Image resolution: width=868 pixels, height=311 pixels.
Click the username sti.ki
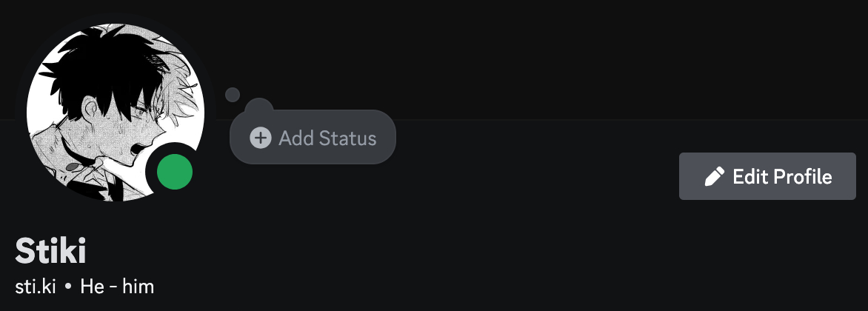36,287
